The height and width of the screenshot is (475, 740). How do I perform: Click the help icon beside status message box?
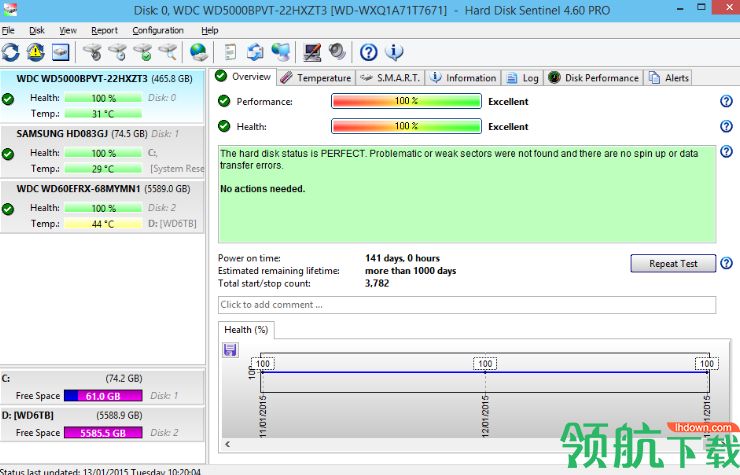(x=726, y=152)
